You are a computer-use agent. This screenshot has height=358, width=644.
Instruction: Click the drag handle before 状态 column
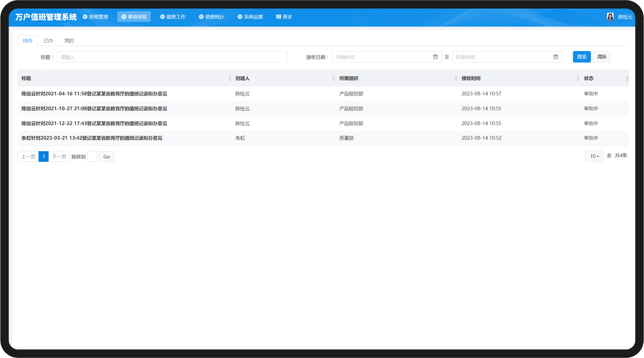[x=578, y=78]
